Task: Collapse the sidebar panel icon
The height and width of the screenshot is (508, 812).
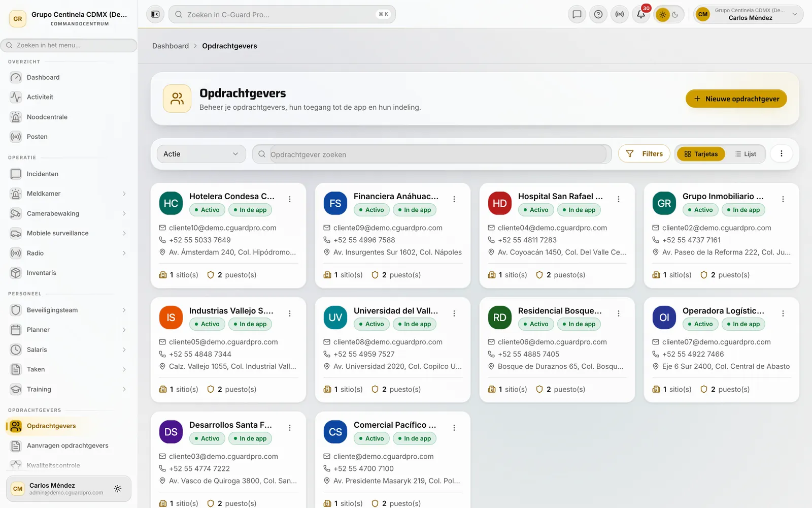Action: pos(155,14)
